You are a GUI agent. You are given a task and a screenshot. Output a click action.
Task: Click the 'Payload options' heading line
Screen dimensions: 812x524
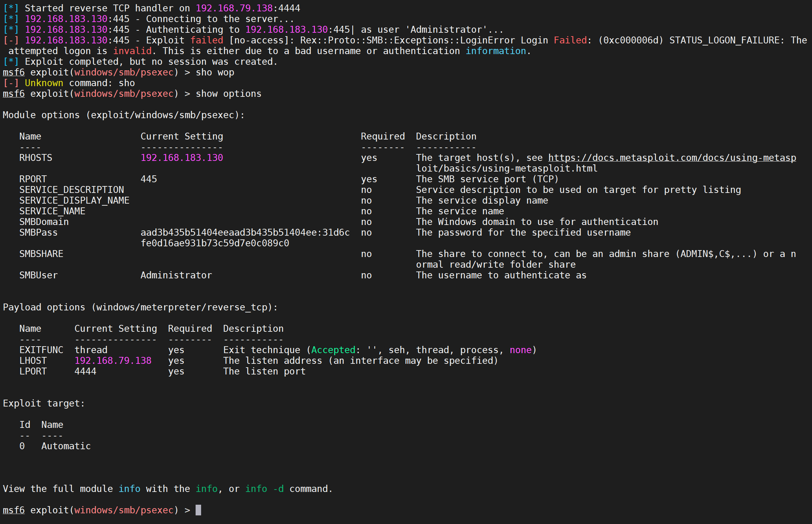point(140,307)
